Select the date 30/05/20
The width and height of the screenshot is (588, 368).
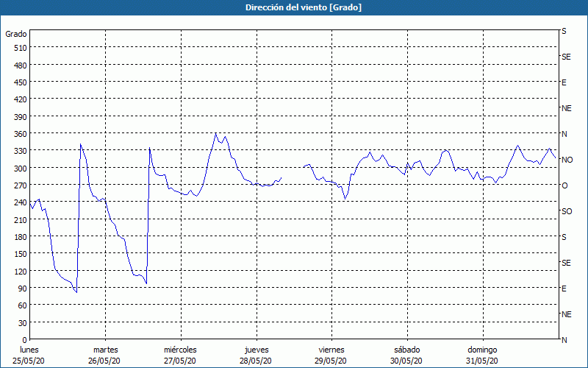point(406,361)
